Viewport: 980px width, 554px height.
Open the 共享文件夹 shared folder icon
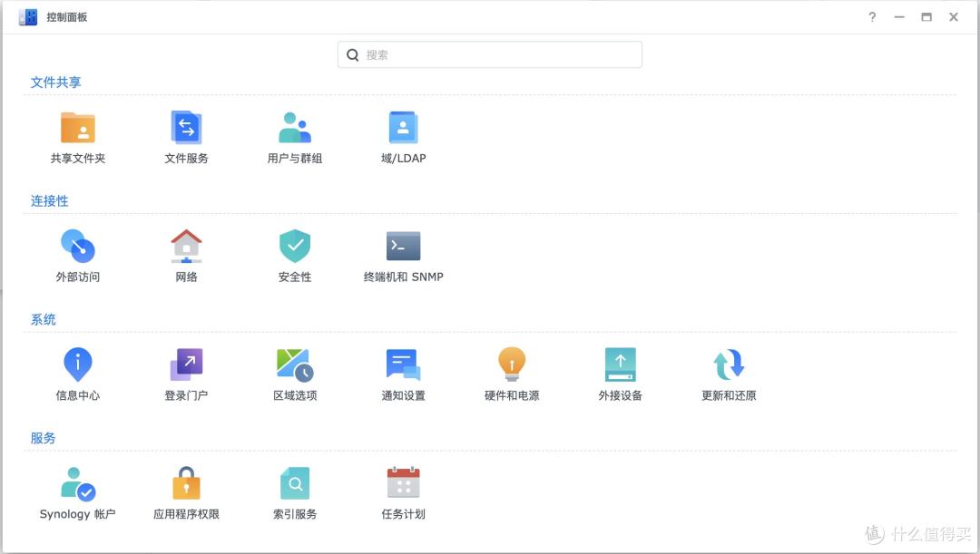coord(77,128)
